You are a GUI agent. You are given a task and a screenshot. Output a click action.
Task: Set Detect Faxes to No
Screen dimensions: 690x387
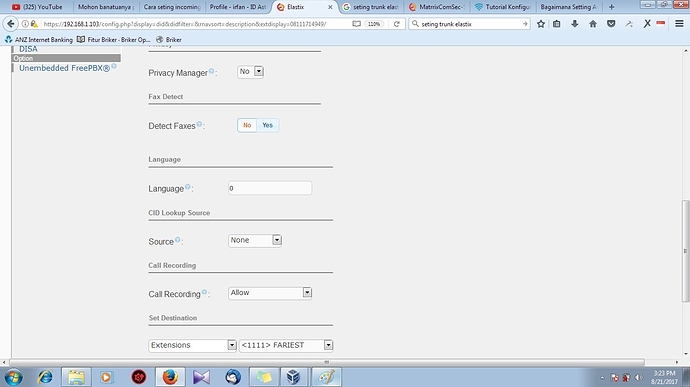coord(247,125)
